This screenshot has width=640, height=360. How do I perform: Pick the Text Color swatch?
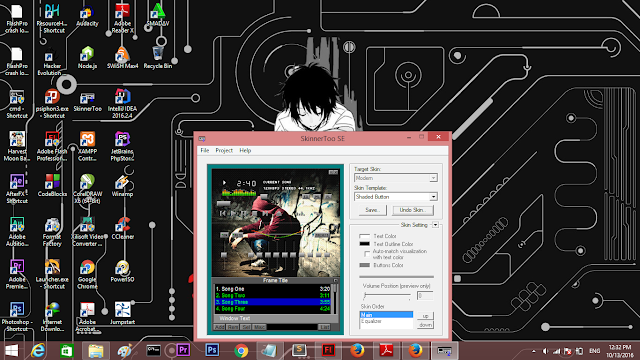coord(364,236)
